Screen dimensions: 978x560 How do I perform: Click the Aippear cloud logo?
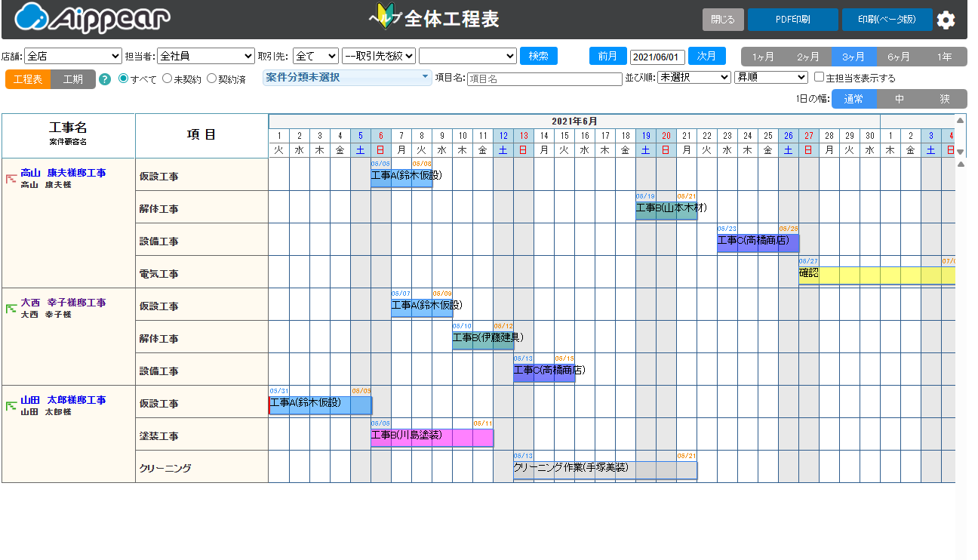(x=92, y=18)
